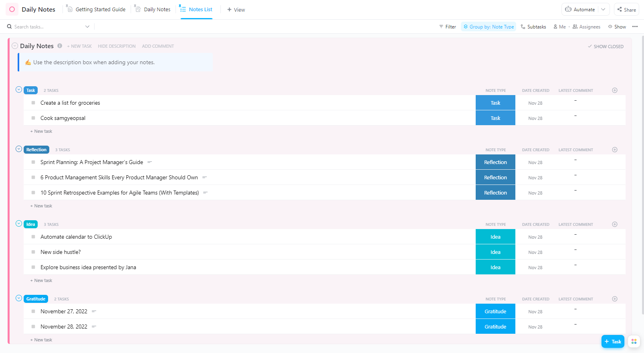The height and width of the screenshot is (353, 644).
Task: Click the search magnifier icon
Action: (9, 26)
